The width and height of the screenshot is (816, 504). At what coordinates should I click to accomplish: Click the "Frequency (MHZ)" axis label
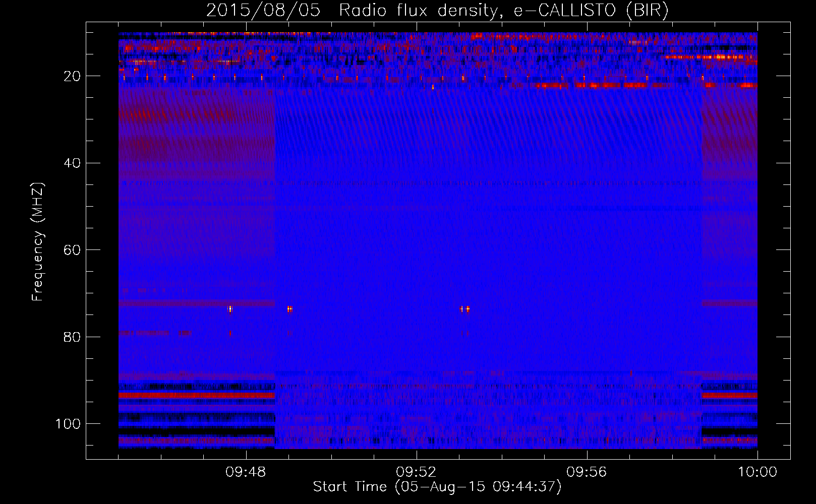point(38,242)
